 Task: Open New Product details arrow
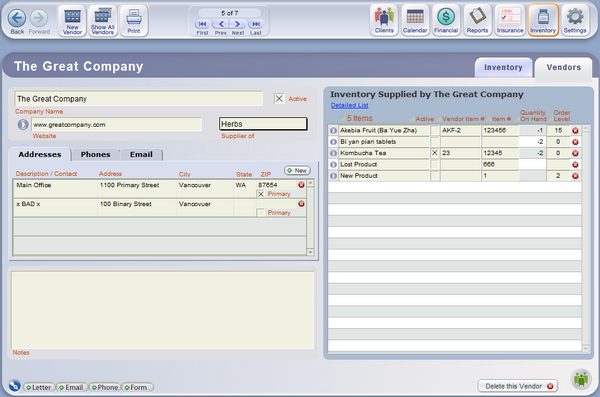coord(333,176)
